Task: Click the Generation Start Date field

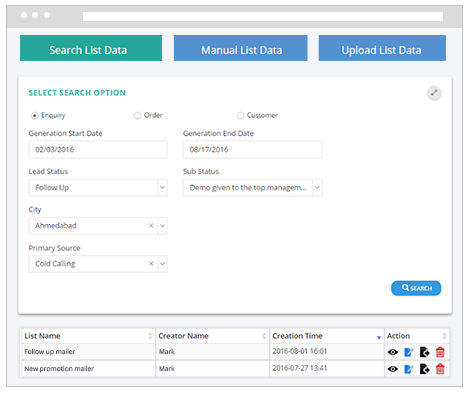Action: [x=98, y=149]
